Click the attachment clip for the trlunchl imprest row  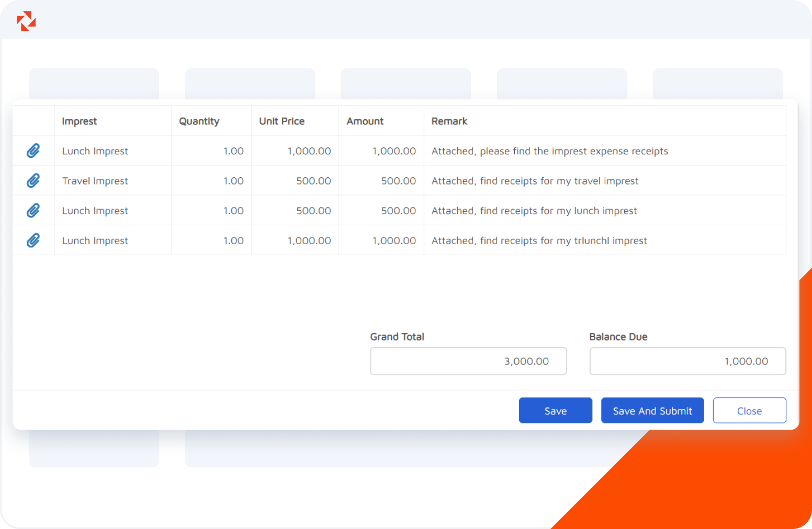coord(33,240)
